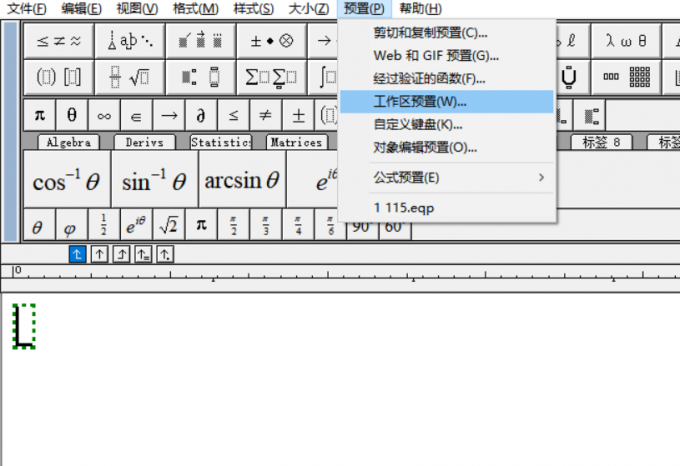This screenshot has width=680, height=466.
Task: Select the left-aligned tab stop button
Action: pyautogui.click(x=77, y=254)
